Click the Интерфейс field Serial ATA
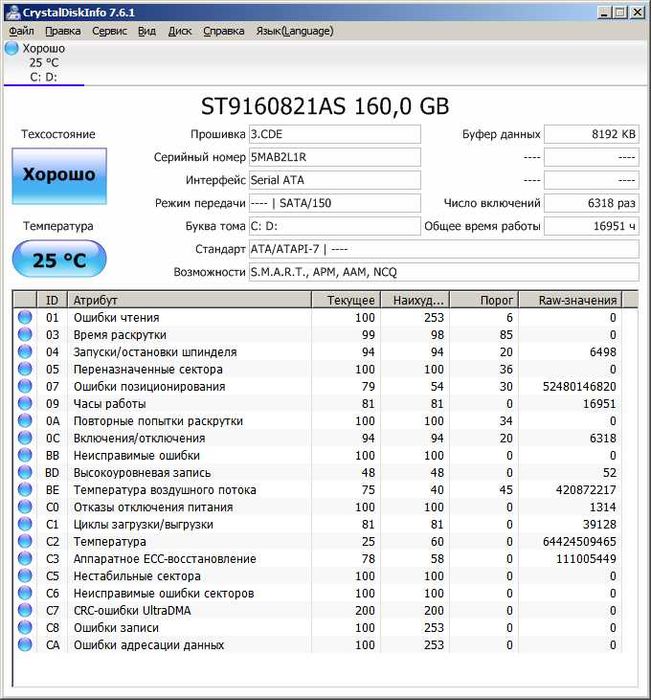Image resolution: width=651 pixels, height=700 pixels. (x=334, y=180)
